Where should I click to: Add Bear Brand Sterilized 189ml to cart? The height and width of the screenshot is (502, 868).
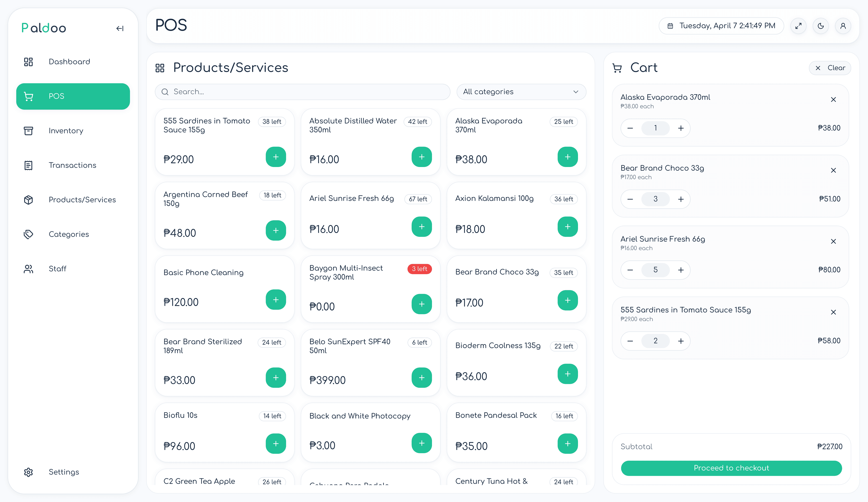point(276,378)
